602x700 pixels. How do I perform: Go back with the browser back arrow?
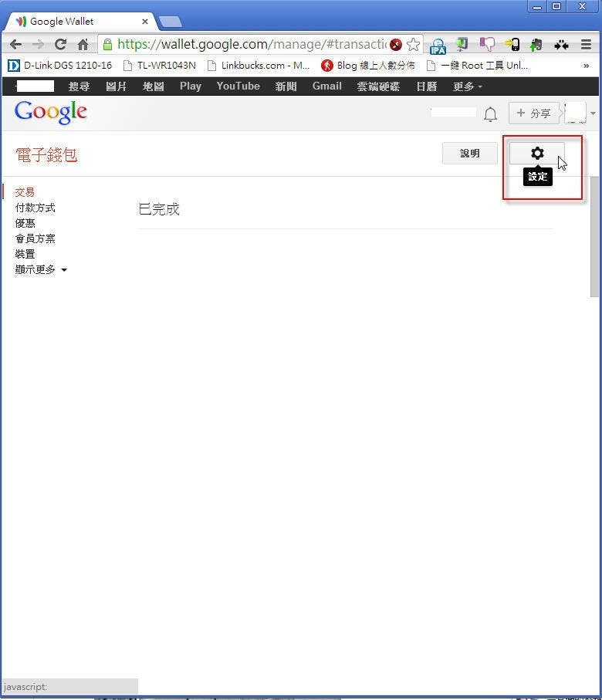click(x=15, y=44)
